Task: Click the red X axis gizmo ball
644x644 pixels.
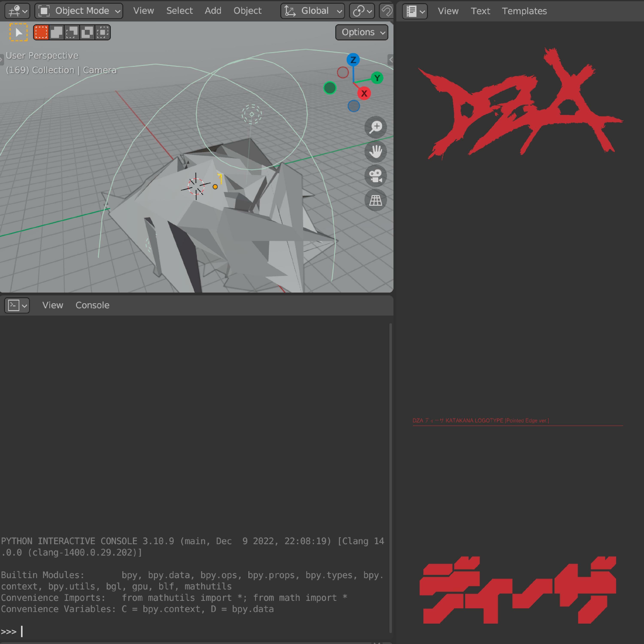Action: point(364,94)
